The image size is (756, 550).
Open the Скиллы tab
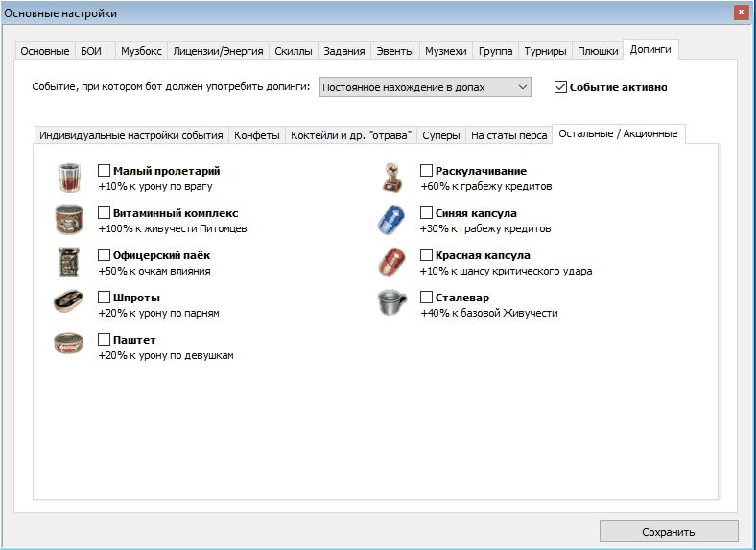(294, 51)
